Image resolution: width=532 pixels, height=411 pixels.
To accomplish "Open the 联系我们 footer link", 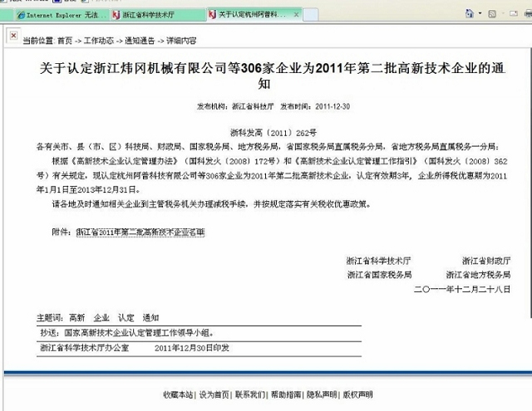I will (x=249, y=394).
